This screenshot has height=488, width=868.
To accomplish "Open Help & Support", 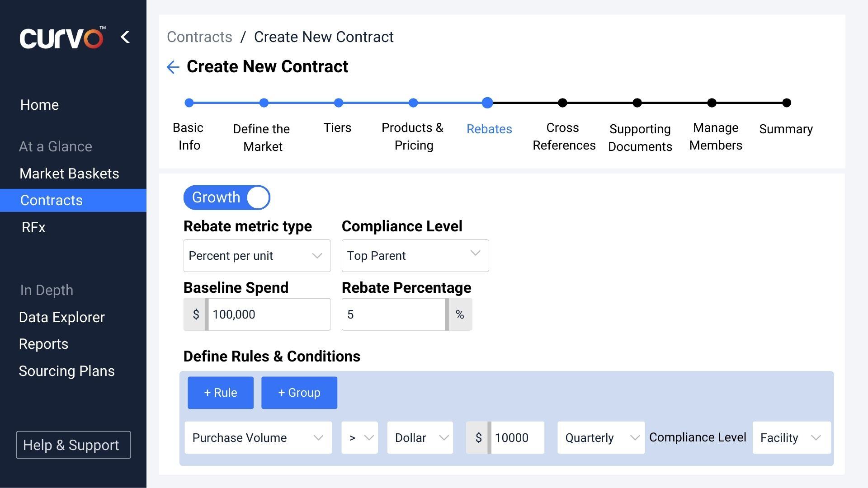I will point(73,445).
